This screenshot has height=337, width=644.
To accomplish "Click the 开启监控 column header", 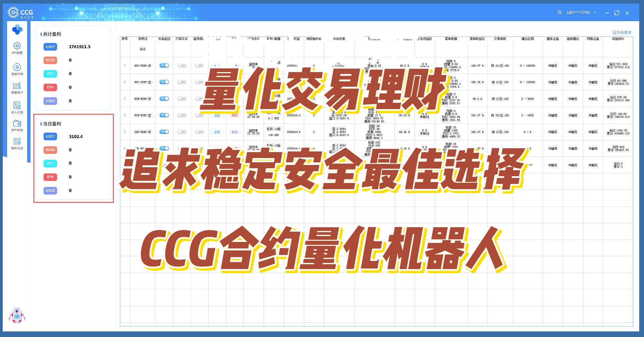I will pos(164,39).
